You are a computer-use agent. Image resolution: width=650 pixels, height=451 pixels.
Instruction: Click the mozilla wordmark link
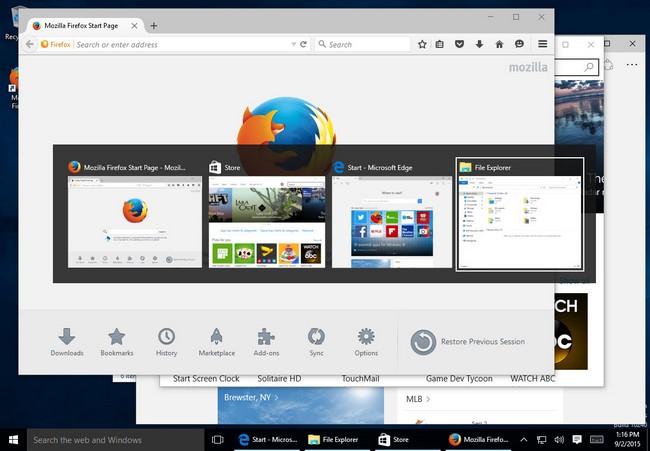click(x=528, y=67)
